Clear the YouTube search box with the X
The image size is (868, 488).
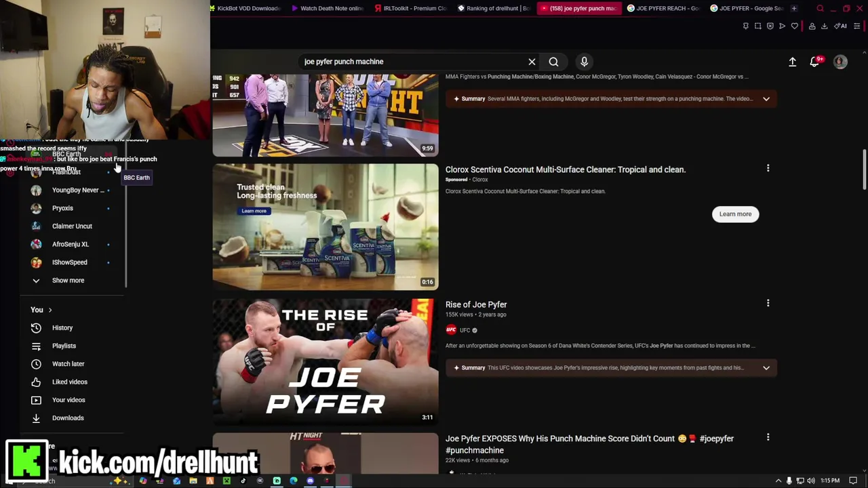coord(532,62)
